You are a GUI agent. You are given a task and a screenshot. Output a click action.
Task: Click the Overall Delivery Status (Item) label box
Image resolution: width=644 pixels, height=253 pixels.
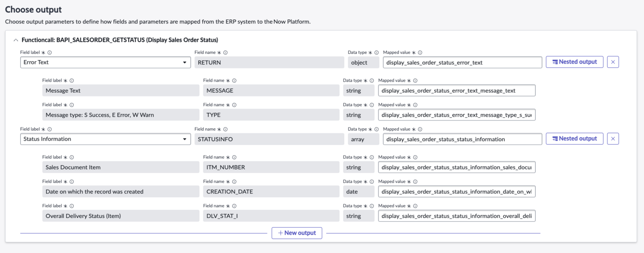[x=121, y=216]
